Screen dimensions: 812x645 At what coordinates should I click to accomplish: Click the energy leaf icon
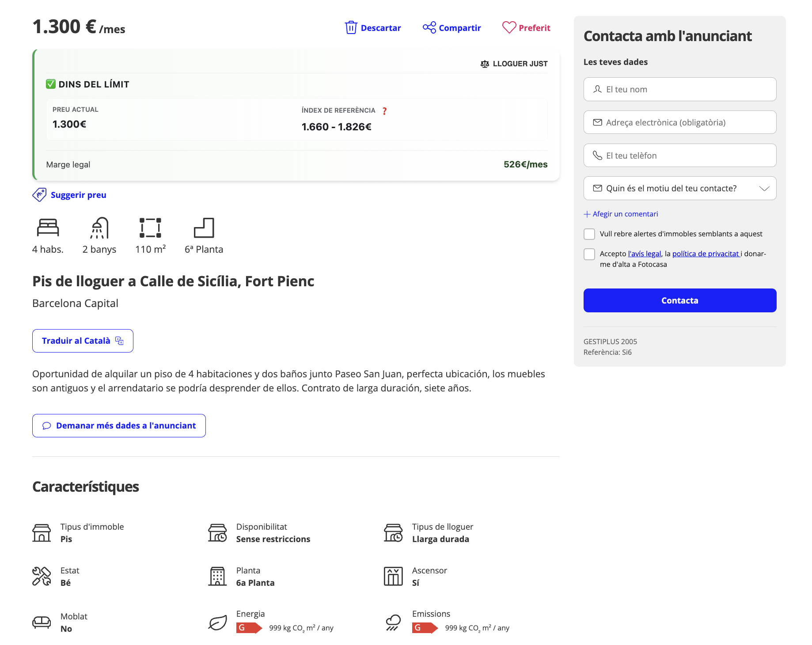coord(218,623)
